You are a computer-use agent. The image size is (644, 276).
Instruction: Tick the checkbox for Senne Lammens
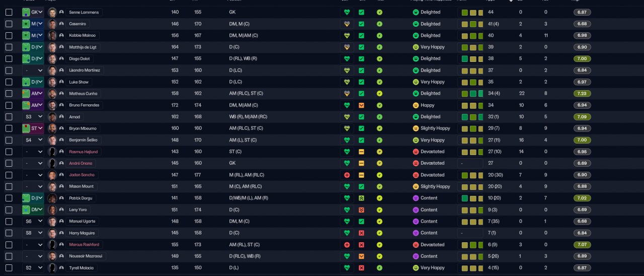pos(9,12)
